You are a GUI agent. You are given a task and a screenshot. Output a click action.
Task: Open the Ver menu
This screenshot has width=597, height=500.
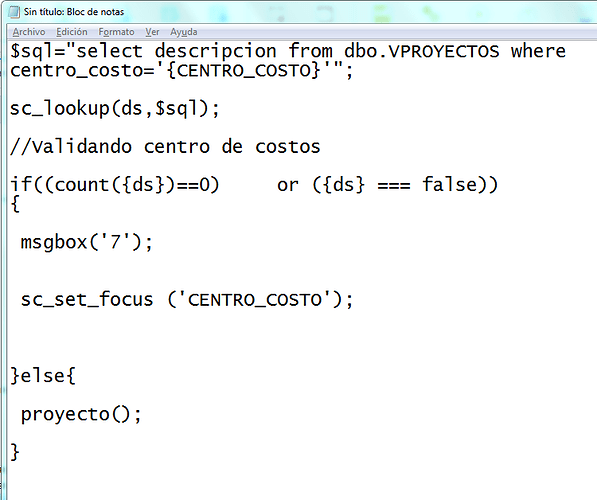[x=152, y=32]
